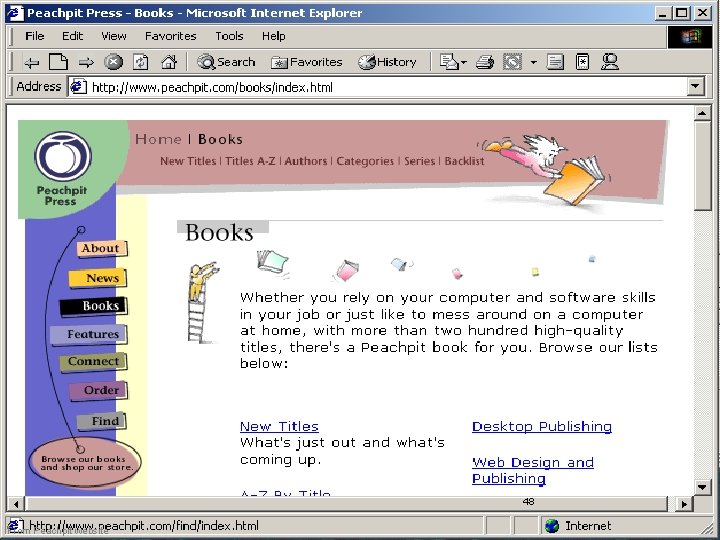The height and width of the screenshot is (540, 720).
Task: Open the Edit menu
Action: 73,36
